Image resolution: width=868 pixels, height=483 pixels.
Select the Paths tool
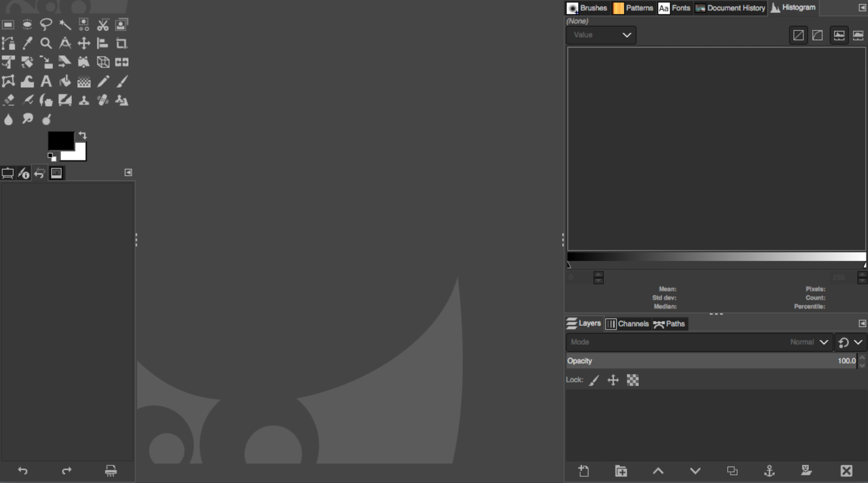[8, 44]
